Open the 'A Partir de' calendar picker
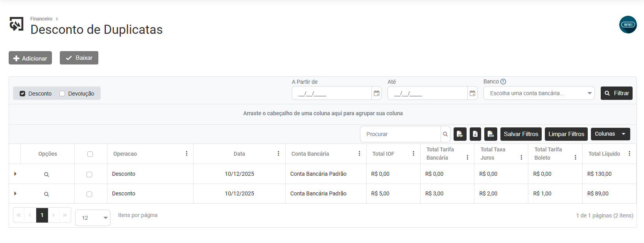Screen dimensions: 644x243 (x=376, y=93)
